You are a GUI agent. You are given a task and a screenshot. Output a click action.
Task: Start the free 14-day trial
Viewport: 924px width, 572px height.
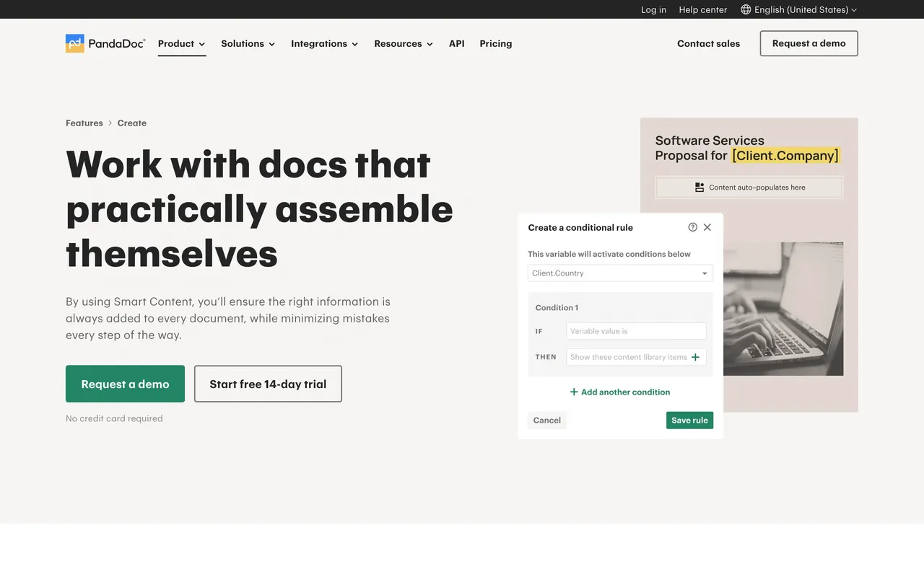(x=267, y=384)
